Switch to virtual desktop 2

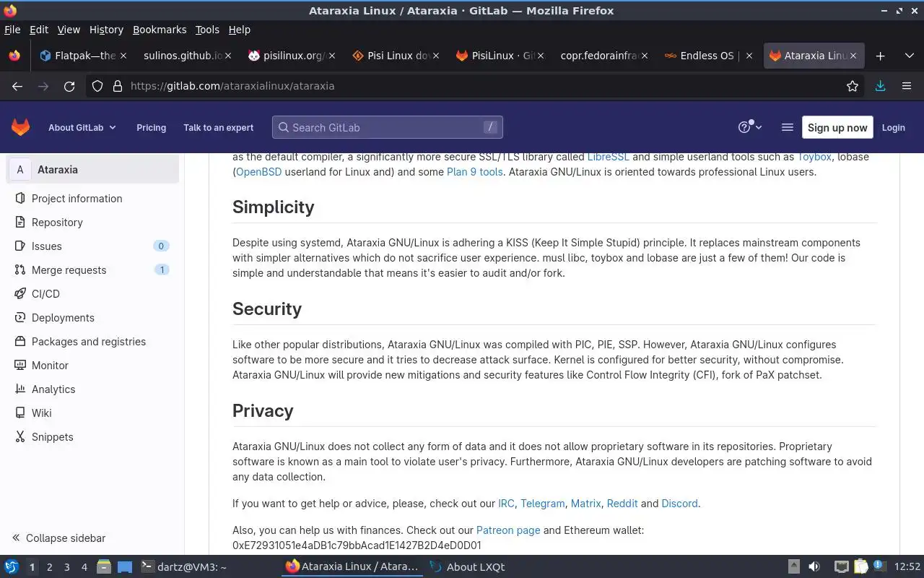pyautogui.click(x=49, y=567)
